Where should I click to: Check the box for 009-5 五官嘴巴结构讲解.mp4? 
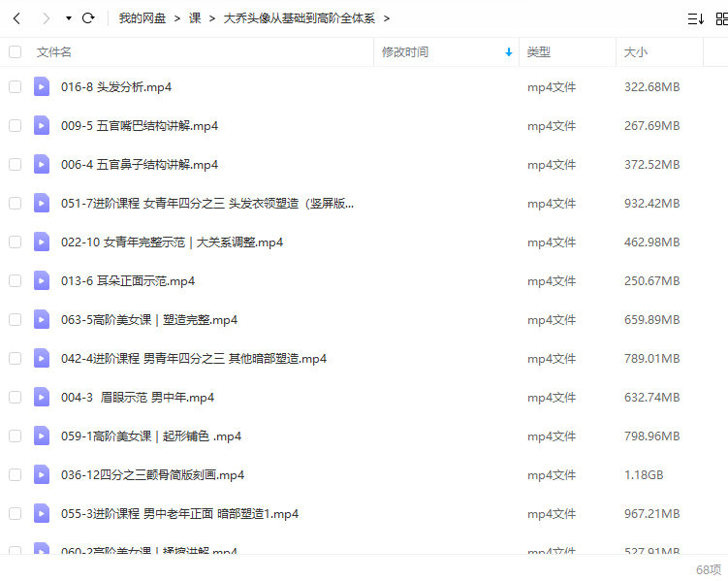point(15,126)
